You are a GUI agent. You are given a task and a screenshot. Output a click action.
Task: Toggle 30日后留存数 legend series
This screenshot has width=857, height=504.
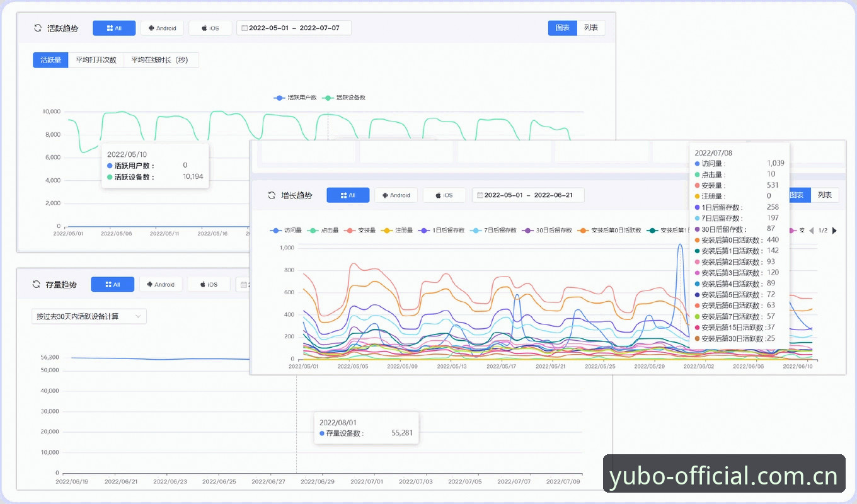coord(547,231)
